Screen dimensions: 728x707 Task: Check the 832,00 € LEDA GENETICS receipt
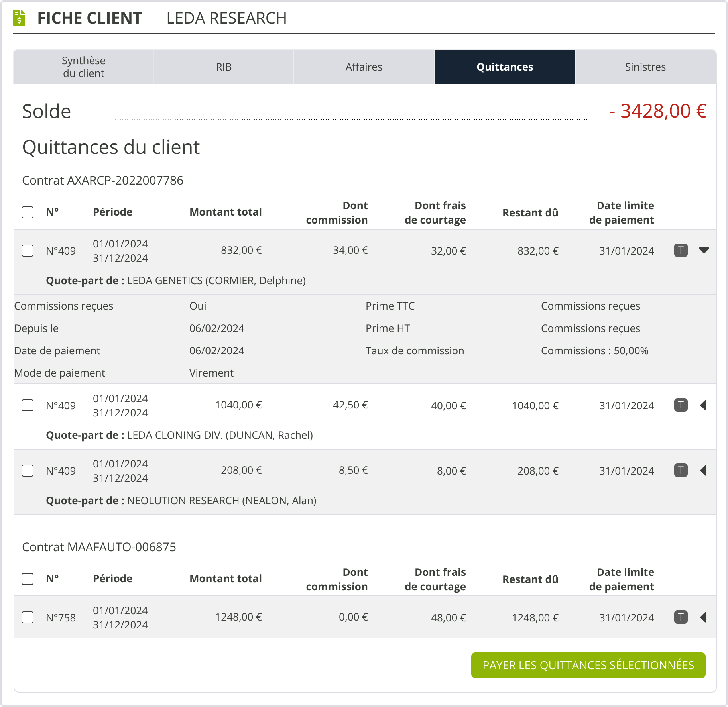click(28, 251)
